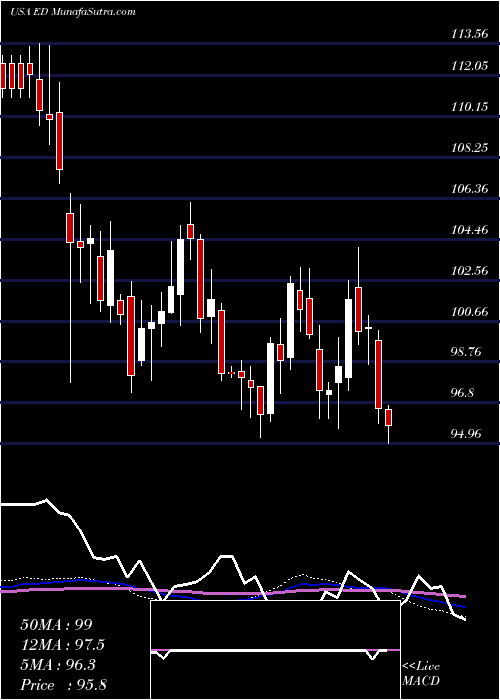Click the Price : 95.8 reading
This screenshot has width=500, height=700.
[x=63, y=685]
